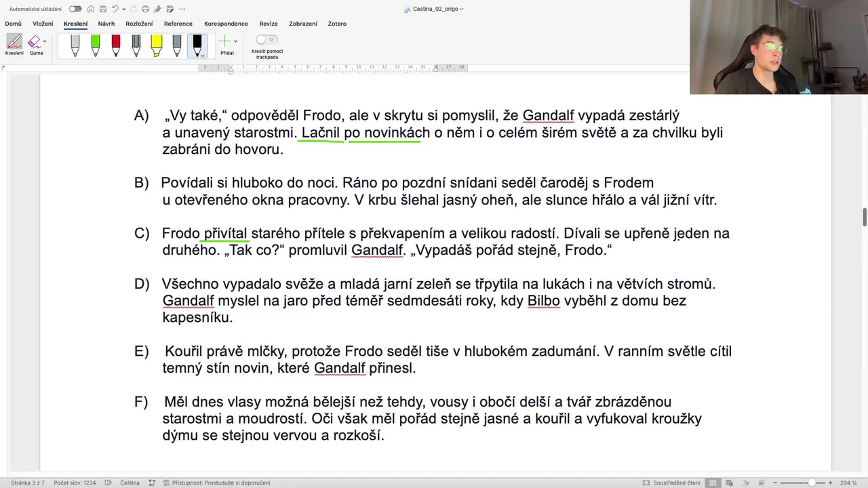The height and width of the screenshot is (488, 868).
Task: Expand the Přidat dropdown arrow
Action: pos(235,41)
